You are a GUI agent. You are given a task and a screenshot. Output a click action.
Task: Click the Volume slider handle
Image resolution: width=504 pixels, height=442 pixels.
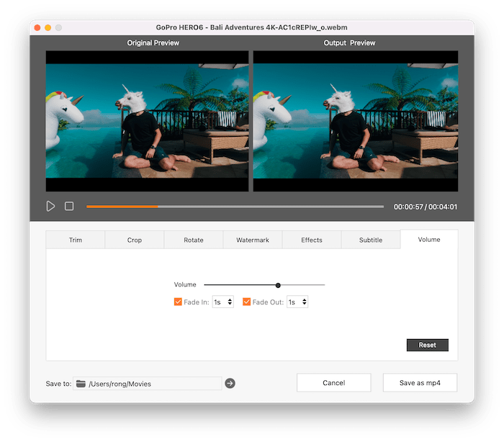click(x=278, y=285)
